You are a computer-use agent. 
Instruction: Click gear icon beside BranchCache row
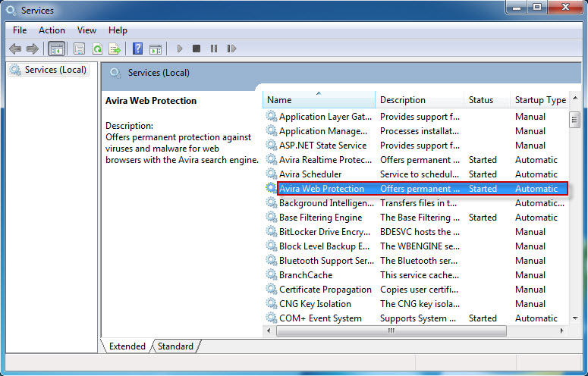click(271, 274)
